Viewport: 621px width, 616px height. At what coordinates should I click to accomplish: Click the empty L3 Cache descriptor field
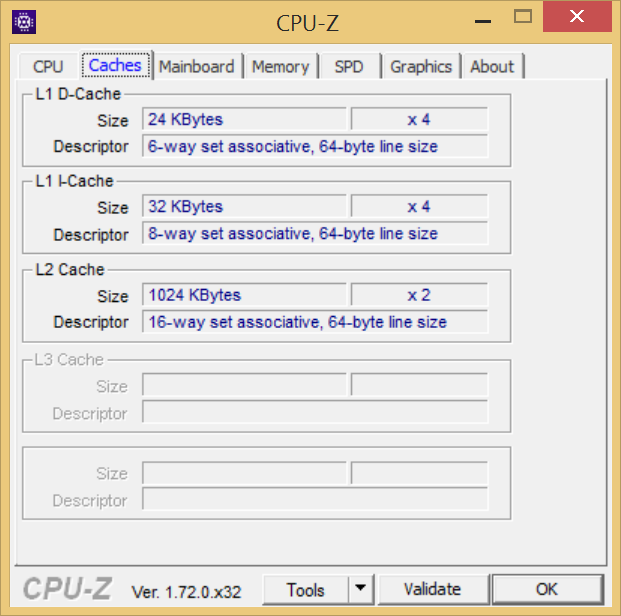point(315,412)
